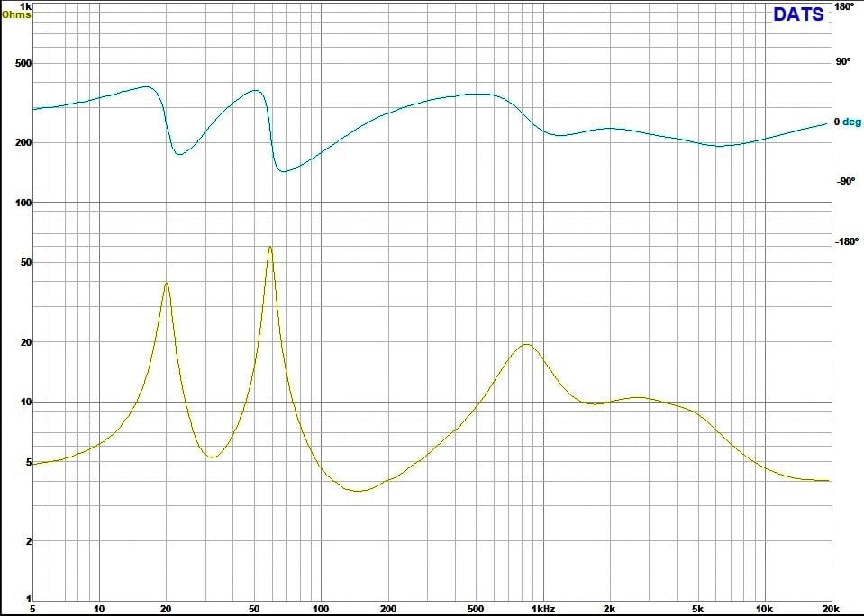The image size is (864, 616).
Task: Select the 2k frequency axis label
Action: point(609,609)
